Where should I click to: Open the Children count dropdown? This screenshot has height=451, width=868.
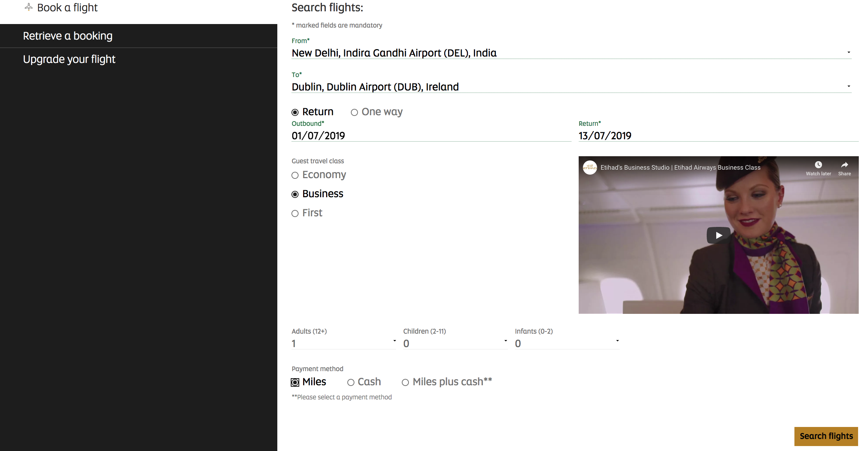tap(505, 341)
